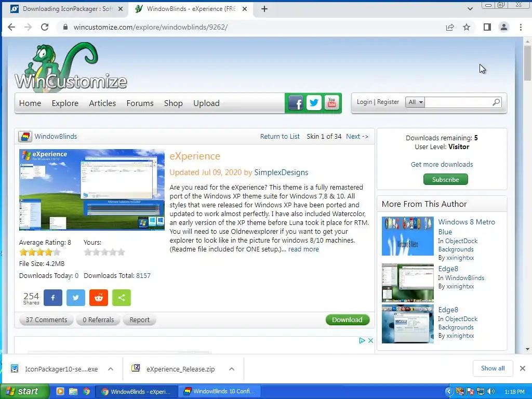Open Windows 8 Metro Blue link
This screenshot has width=532, height=399.
pyautogui.click(x=467, y=227)
